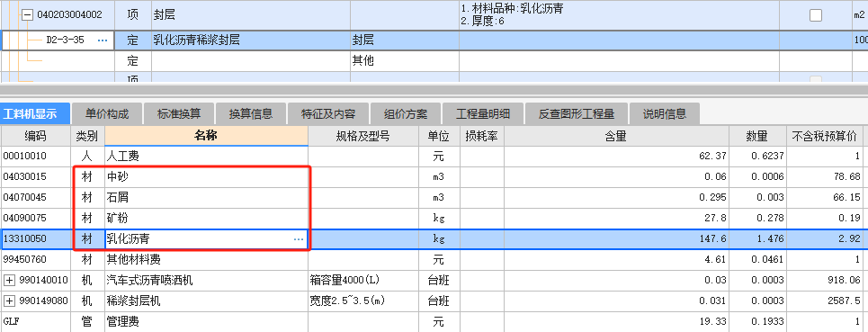Open the 组价方案 tab
The height and width of the screenshot is (332, 868).
(x=405, y=114)
